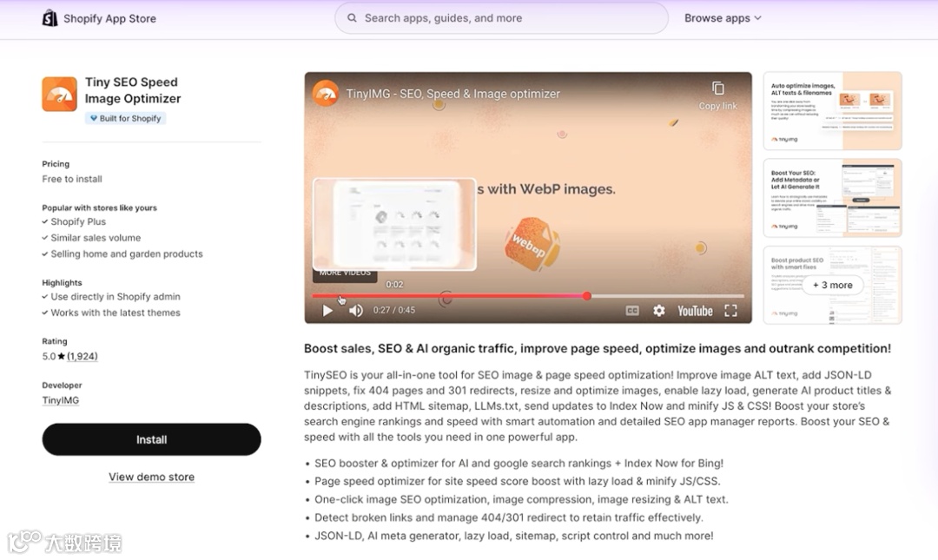Click the Copy link icon in video

(718, 89)
